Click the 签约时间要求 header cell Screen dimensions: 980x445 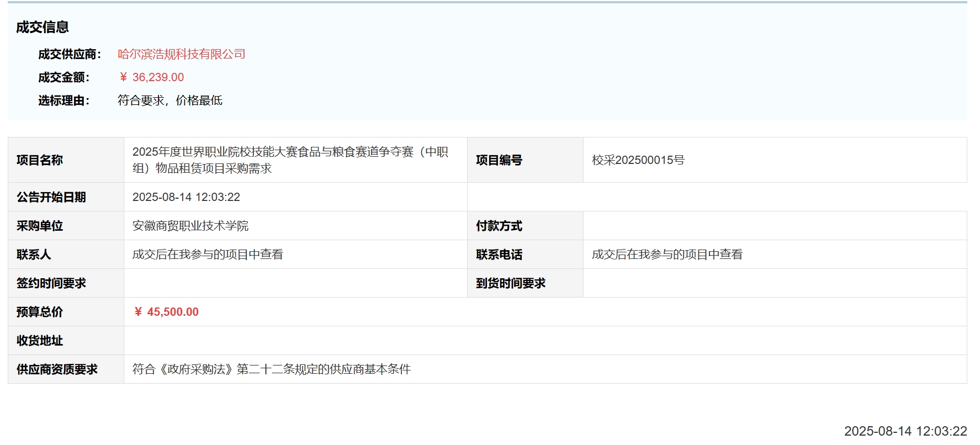tap(51, 283)
